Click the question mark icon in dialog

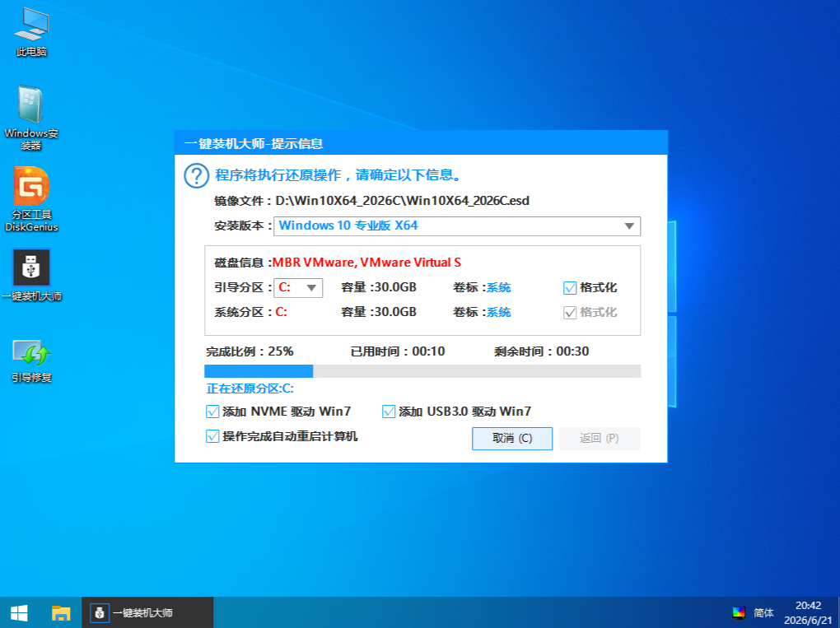point(196,175)
